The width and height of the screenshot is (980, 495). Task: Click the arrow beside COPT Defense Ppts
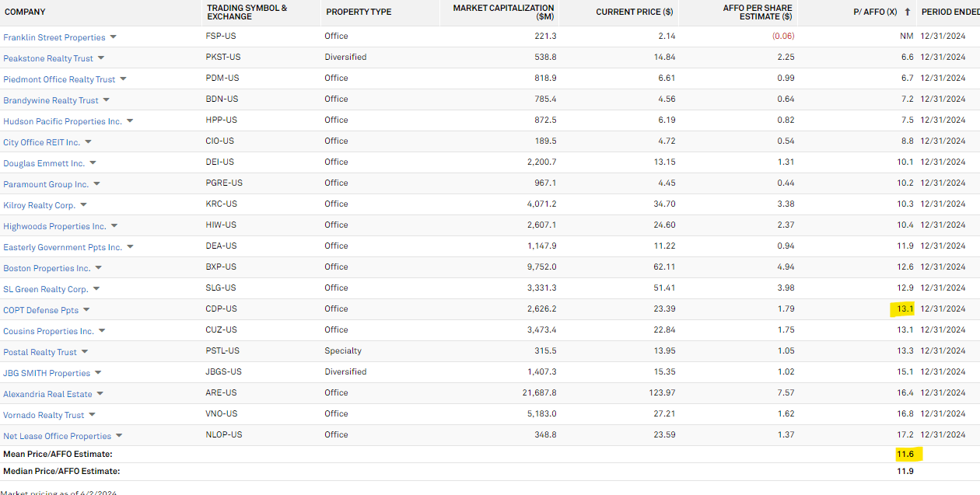(x=86, y=310)
